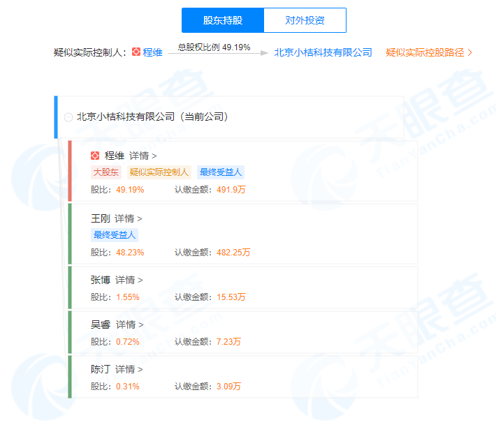Viewport: 496px width, 448px height.
Task: Open the 对外投资 tab
Action: click(305, 20)
